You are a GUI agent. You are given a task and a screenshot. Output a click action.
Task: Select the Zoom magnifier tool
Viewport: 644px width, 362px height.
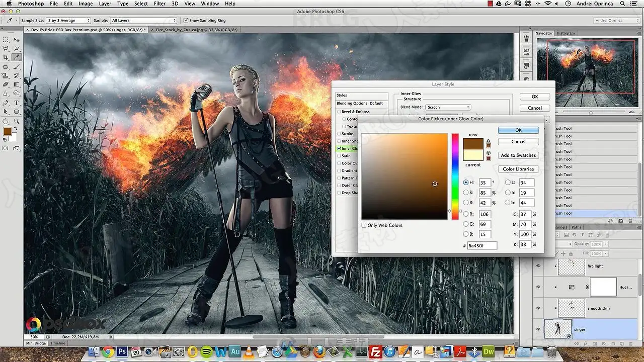pos(16,121)
